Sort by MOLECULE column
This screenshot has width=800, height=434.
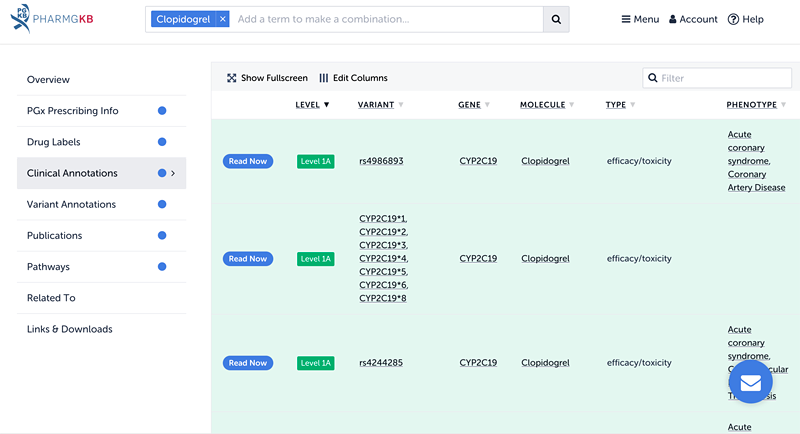click(x=547, y=105)
